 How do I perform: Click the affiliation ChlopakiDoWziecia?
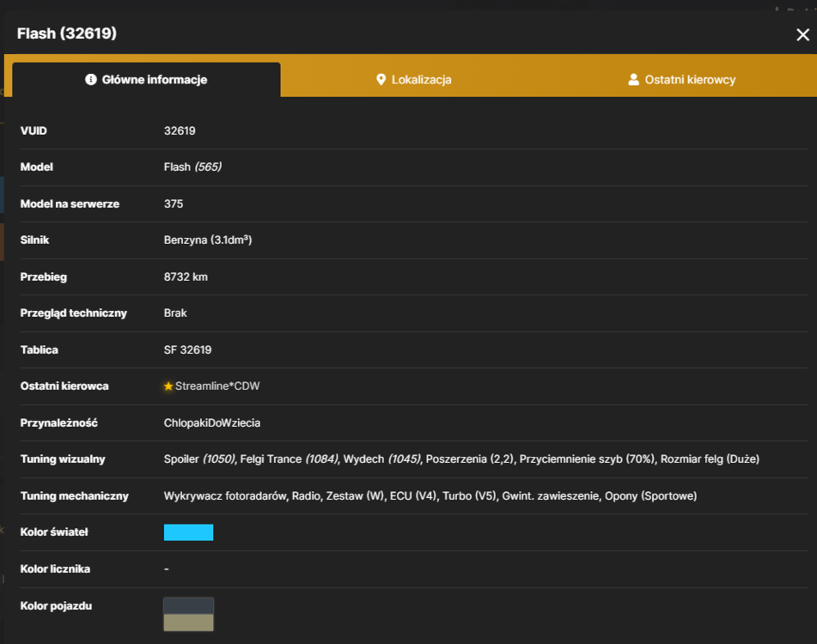(212, 422)
